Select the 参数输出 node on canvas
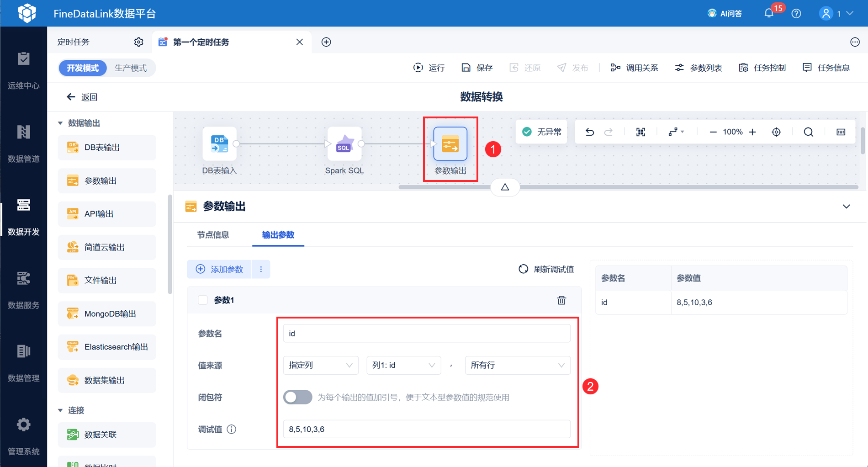 pos(450,144)
